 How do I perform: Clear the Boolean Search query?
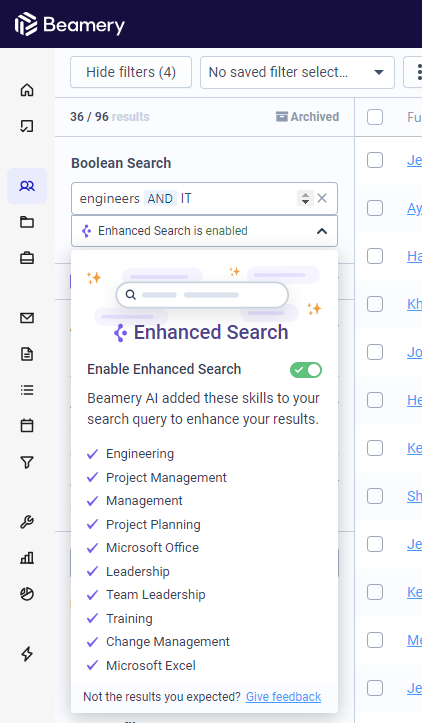pyautogui.click(x=322, y=198)
